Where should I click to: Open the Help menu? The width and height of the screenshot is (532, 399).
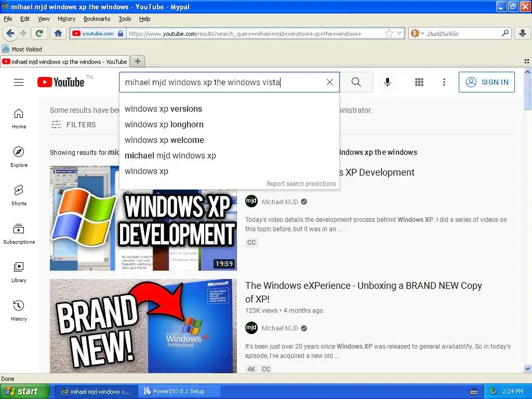[144, 19]
